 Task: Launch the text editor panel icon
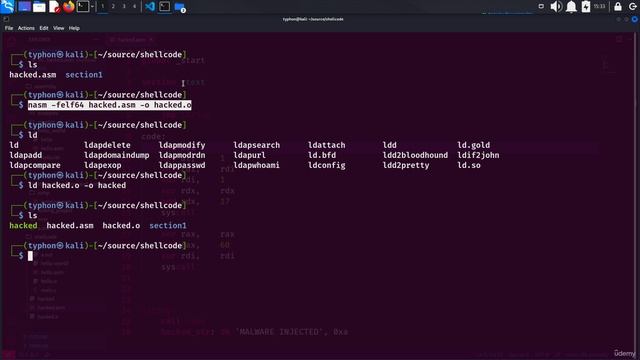coord(54,7)
